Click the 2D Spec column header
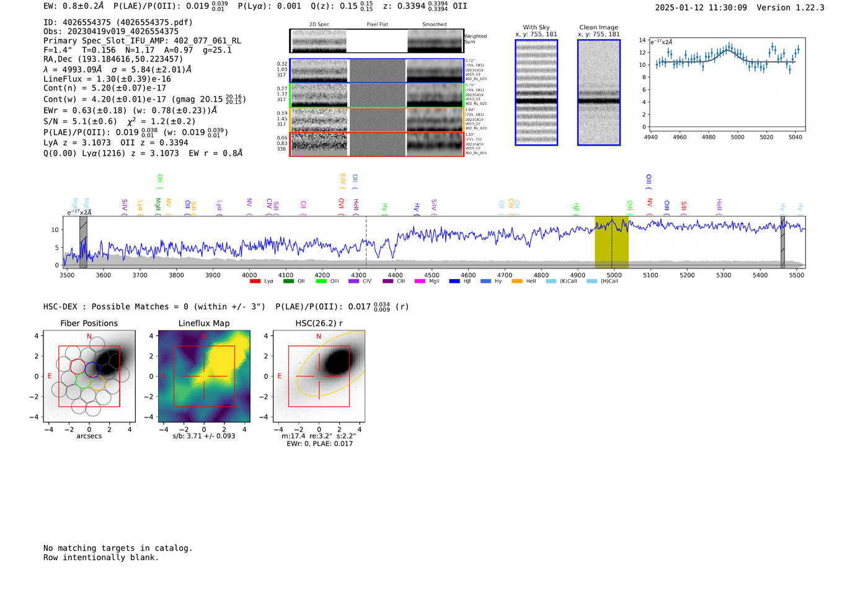Screen dimensions: 868x591 [x=319, y=25]
